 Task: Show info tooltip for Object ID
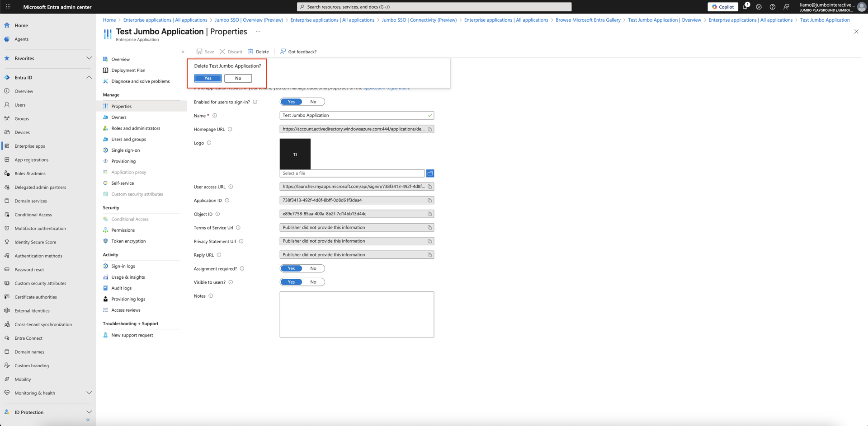coord(217,214)
